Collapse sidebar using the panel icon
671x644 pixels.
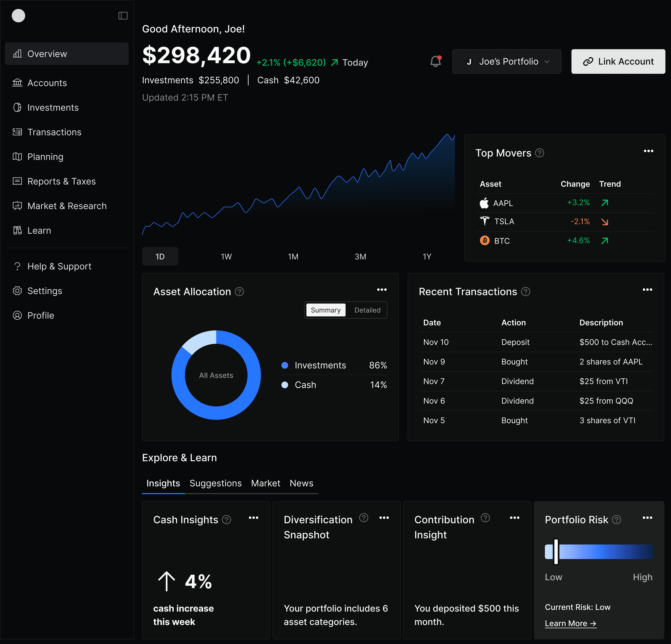[x=123, y=16]
